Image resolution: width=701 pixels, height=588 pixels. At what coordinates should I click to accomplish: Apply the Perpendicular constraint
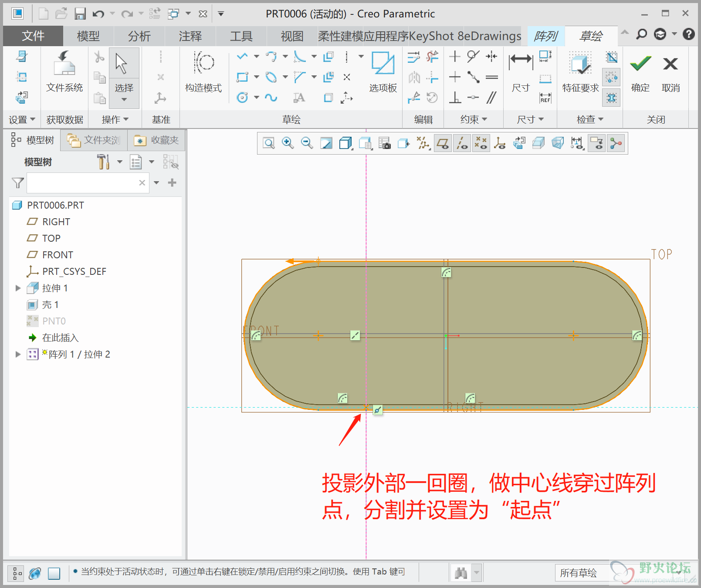coord(455,98)
